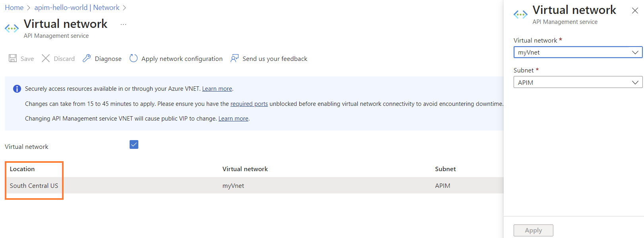644x238 pixels.
Task: Click Apply network configuration refresh icon
Action: click(134, 59)
